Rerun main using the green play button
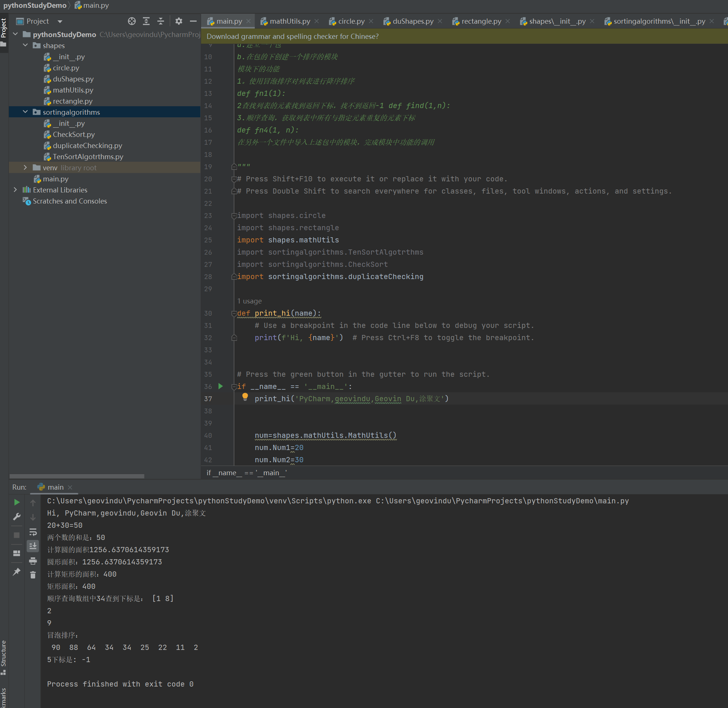 click(17, 502)
